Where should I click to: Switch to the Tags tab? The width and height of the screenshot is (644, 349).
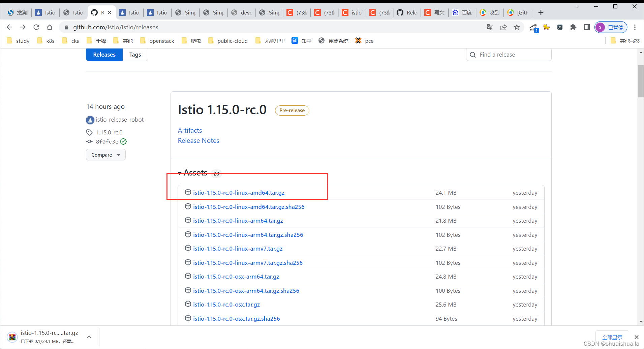pyautogui.click(x=135, y=55)
